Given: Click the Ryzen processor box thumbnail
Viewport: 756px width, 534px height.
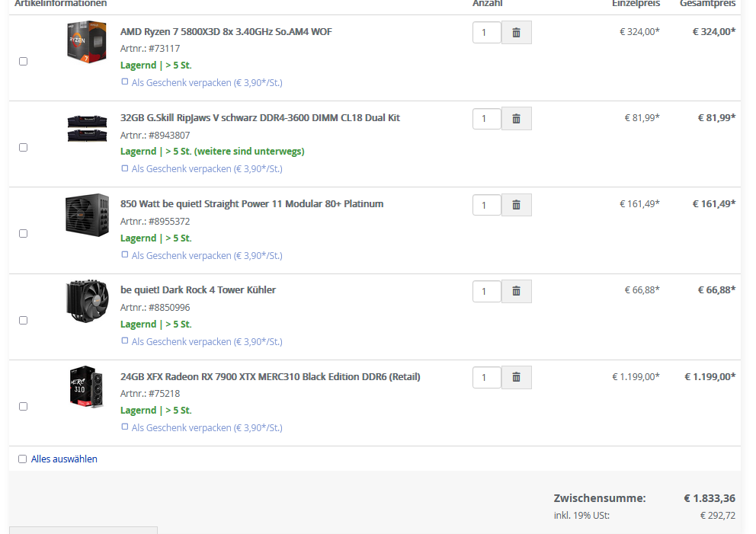Looking at the screenshot, I should pos(87,42).
